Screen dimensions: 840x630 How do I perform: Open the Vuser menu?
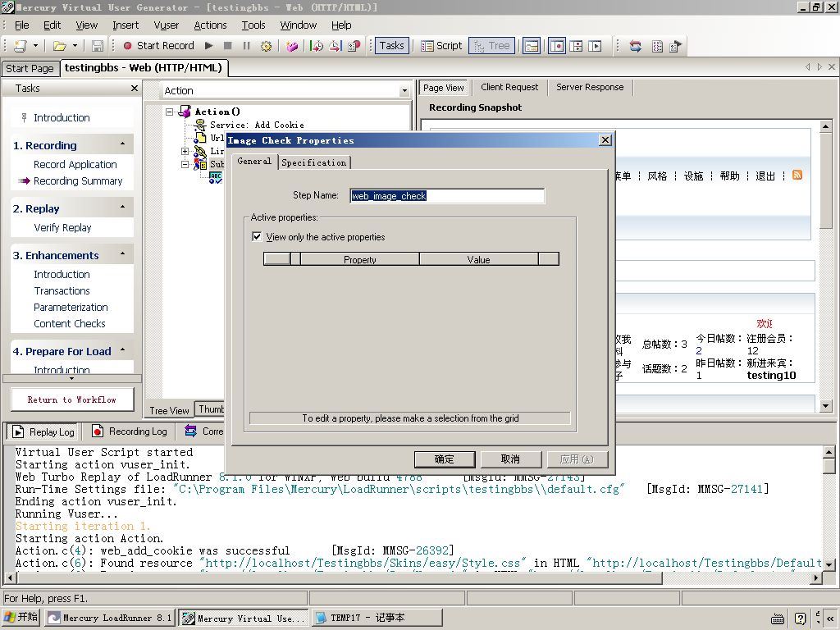(x=166, y=25)
